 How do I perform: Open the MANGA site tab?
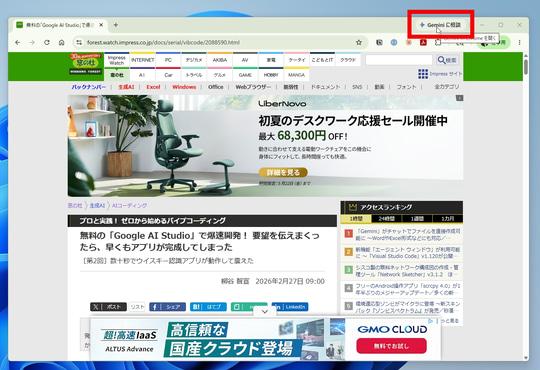297,75
